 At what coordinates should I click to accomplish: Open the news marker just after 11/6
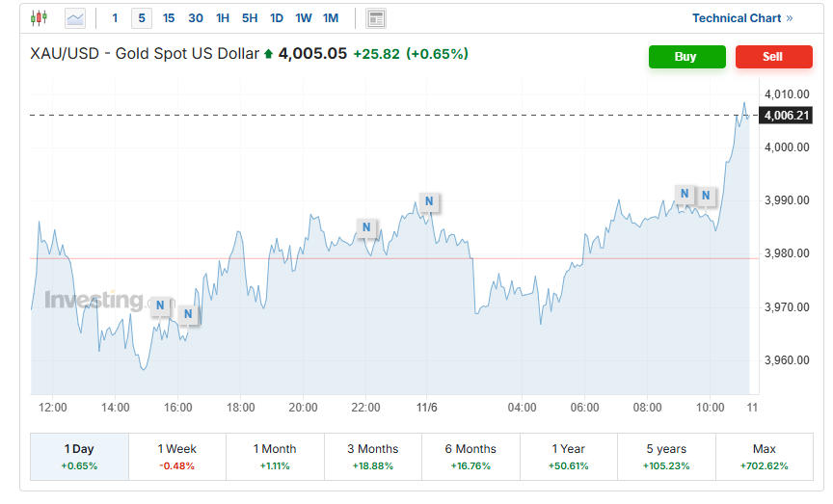click(429, 202)
